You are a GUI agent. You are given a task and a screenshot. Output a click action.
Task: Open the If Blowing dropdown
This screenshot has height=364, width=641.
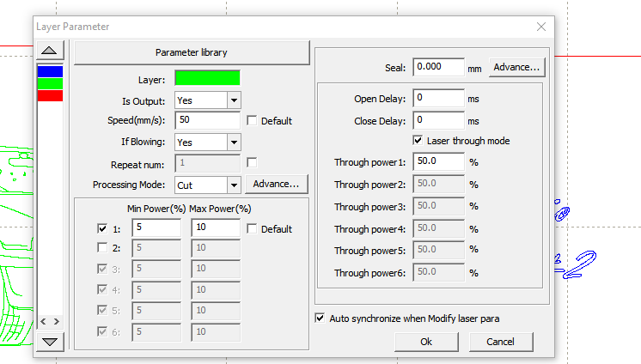pos(234,143)
